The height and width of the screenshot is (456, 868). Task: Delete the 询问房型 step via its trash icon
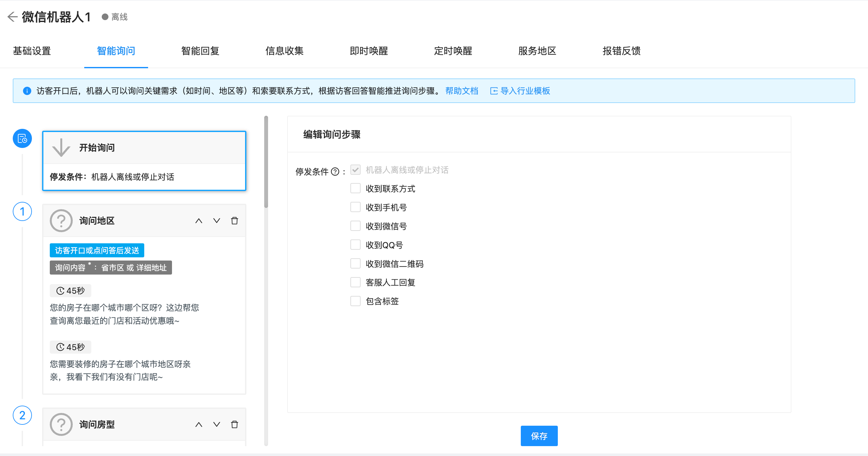coord(235,425)
